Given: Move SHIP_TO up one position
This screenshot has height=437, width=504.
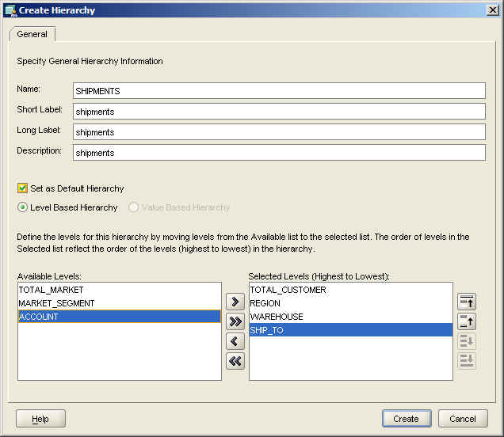Looking at the screenshot, I should point(467,321).
